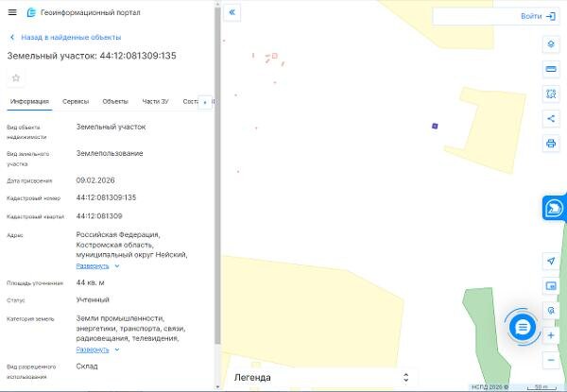This screenshot has width=567, height=392.
Task: Click the area value 44 кв. м
Action: (90, 282)
